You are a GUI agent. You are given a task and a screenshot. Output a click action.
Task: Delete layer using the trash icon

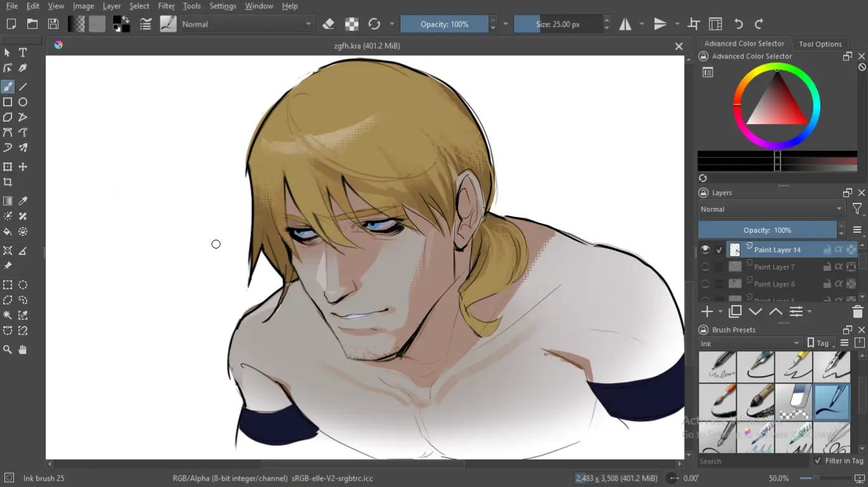[857, 311]
